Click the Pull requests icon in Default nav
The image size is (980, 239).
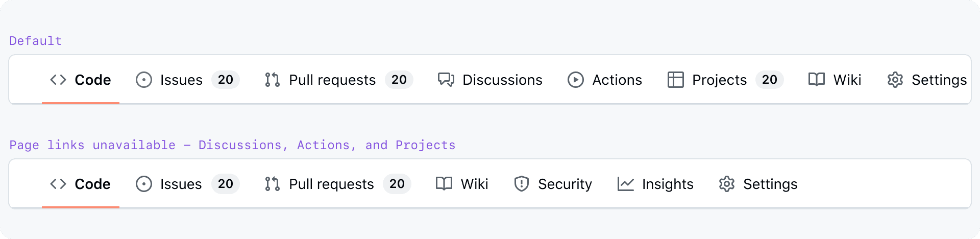click(273, 80)
